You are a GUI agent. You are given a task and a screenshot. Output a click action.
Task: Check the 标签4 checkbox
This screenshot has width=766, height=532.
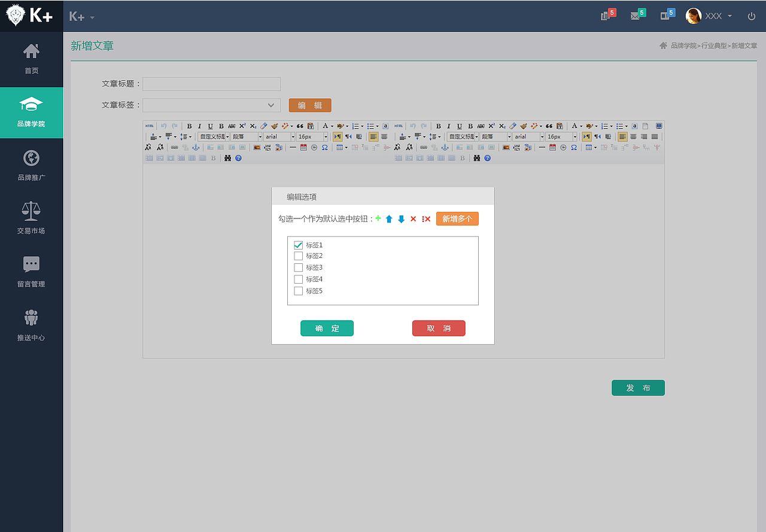point(299,279)
